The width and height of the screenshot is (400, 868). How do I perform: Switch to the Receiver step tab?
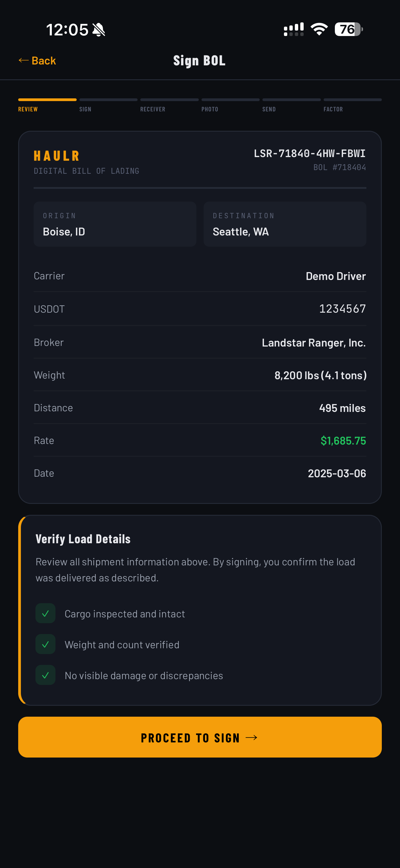coord(153,109)
